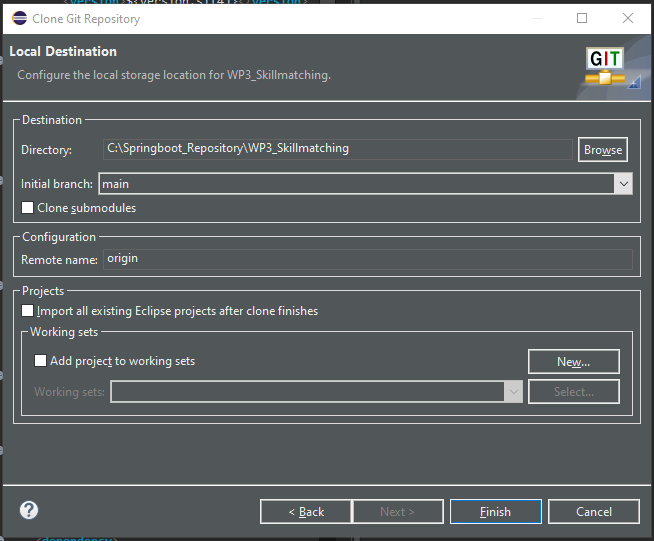Tick Add project to working sets
The image size is (654, 541).
coord(40,361)
